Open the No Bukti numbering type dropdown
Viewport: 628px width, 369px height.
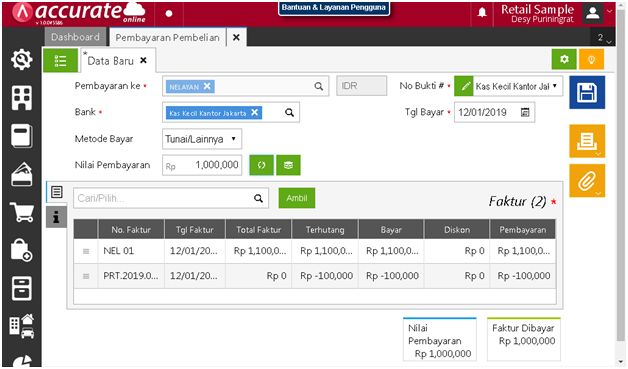(x=518, y=86)
